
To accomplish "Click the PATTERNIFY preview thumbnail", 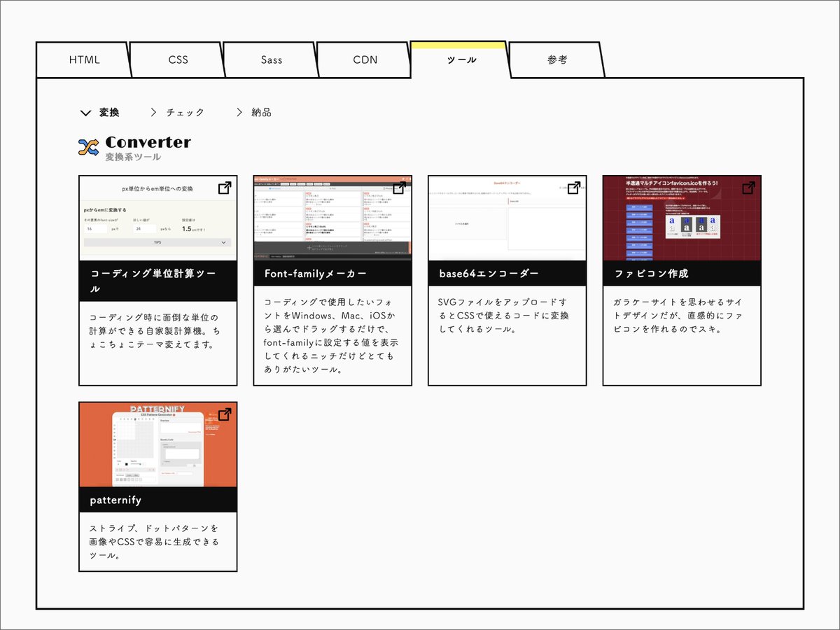I will [157, 444].
